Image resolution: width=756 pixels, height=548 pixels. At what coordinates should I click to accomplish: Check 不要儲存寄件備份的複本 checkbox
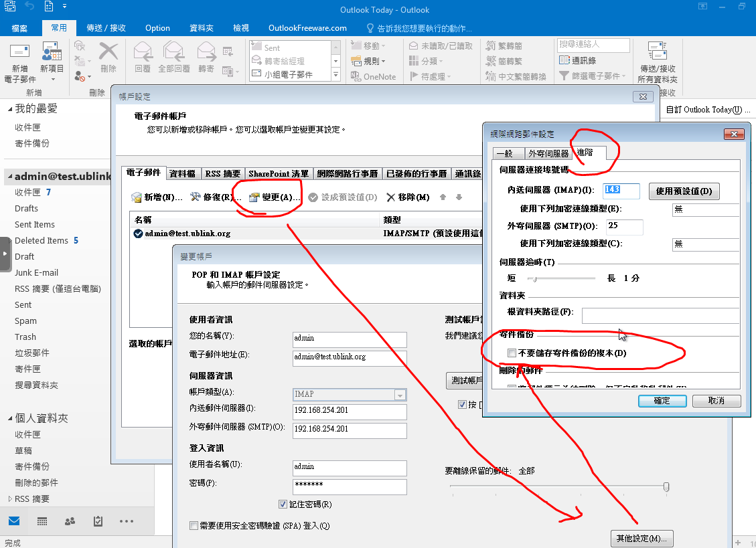click(x=512, y=353)
